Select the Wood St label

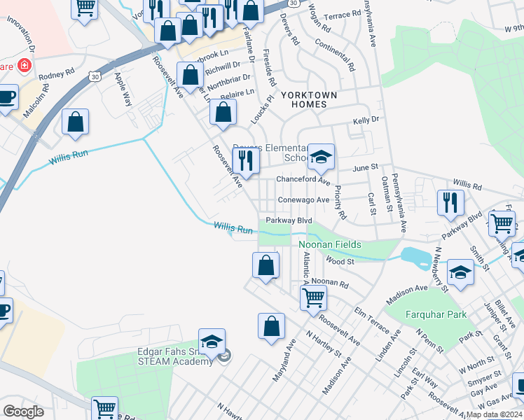(x=340, y=260)
